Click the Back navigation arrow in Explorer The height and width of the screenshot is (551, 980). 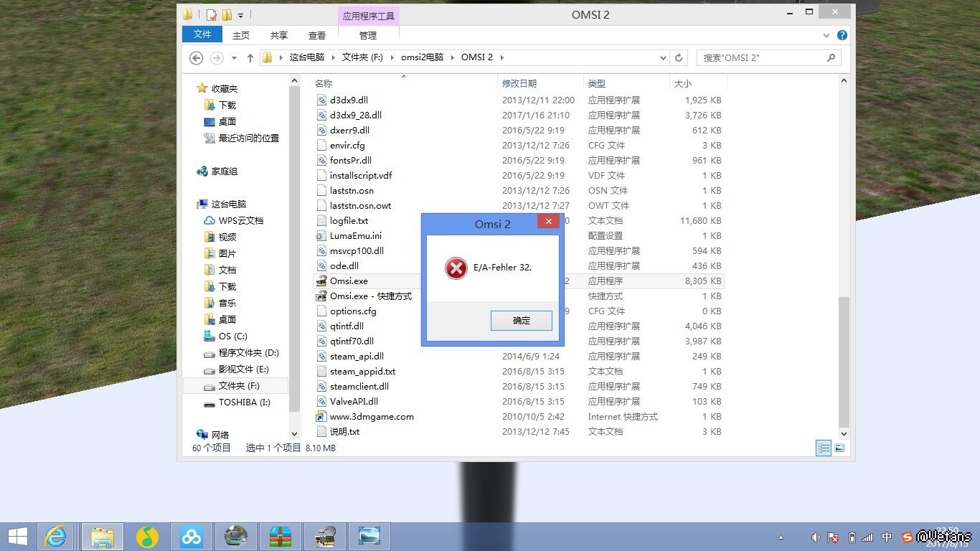tap(196, 57)
